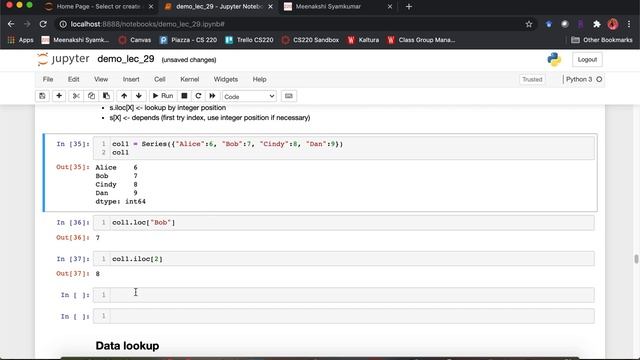Viewport: 640px width, 360px height.
Task: Cut selected cells with scissors icon
Action: [76, 96]
